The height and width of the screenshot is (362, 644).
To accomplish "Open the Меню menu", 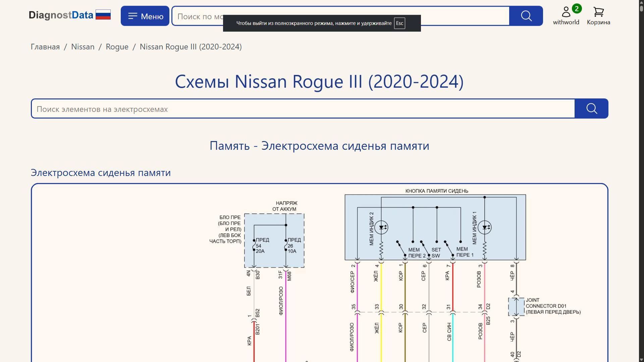I will (x=145, y=16).
